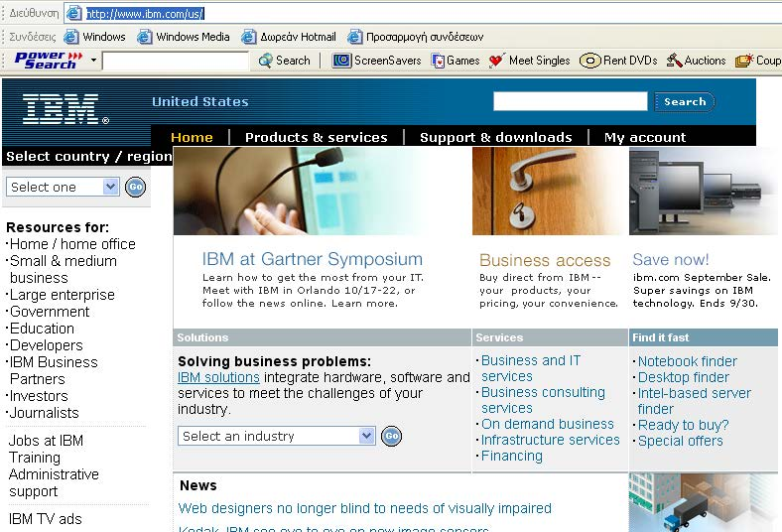Open the Windows Media favorites link
Image resolution: width=782 pixels, height=532 pixels.
pos(184,37)
